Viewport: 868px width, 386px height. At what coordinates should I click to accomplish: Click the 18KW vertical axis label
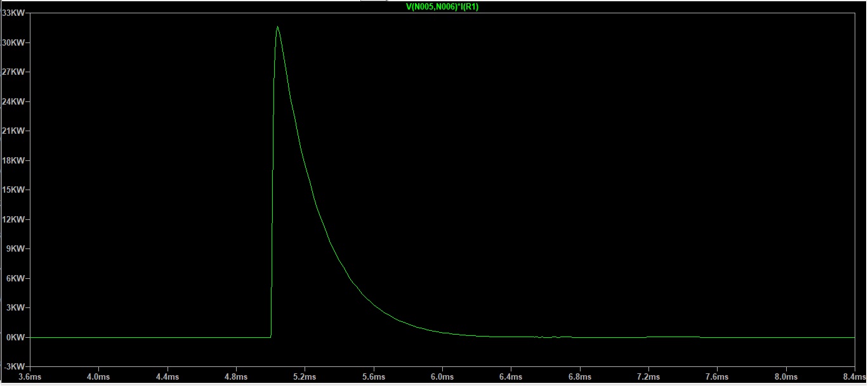coord(13,161)
